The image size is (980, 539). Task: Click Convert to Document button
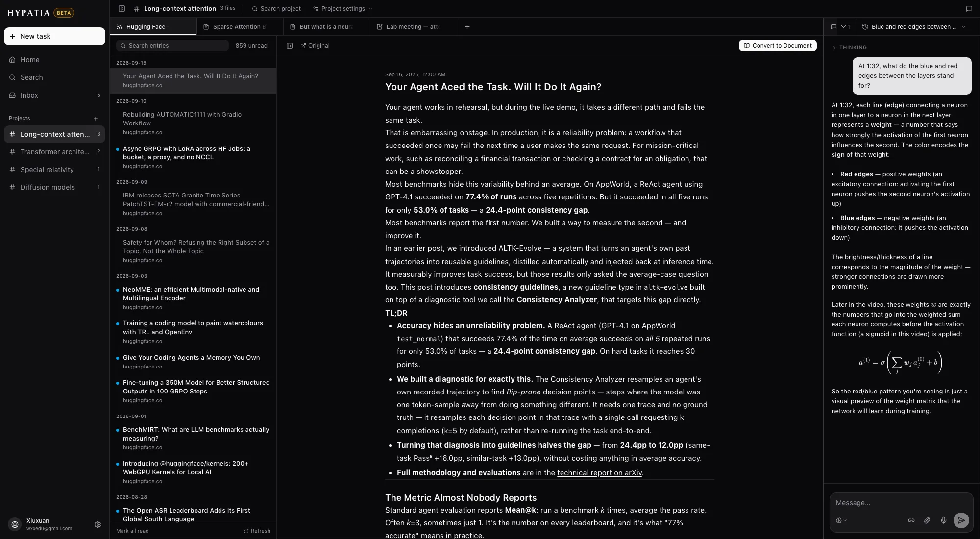778,46
